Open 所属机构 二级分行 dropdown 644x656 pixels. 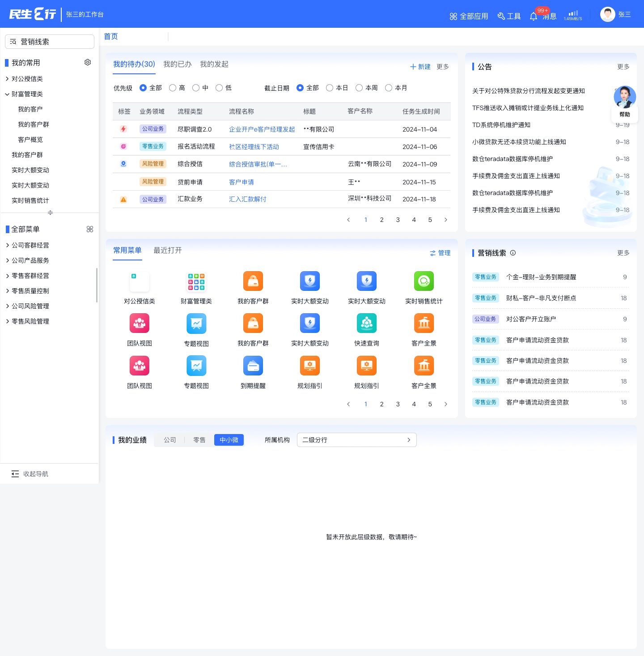[357, 440]
